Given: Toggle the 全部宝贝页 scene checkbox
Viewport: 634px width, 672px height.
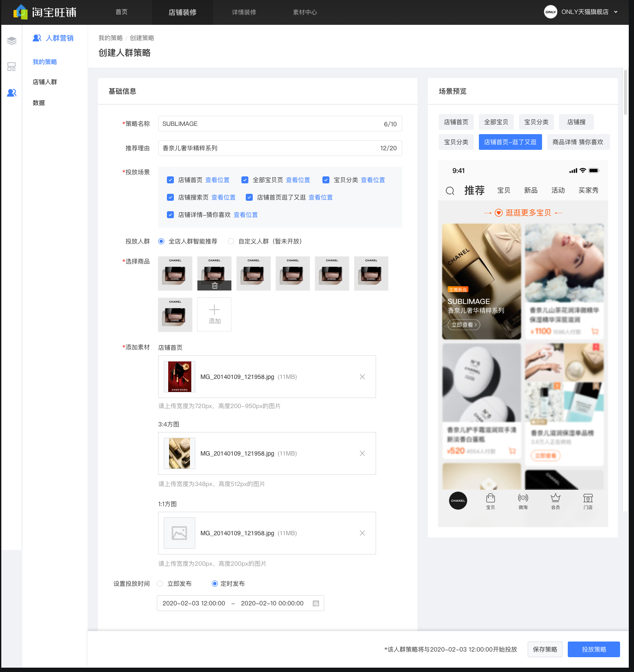Looking at the screenshot, I should 245,180.
